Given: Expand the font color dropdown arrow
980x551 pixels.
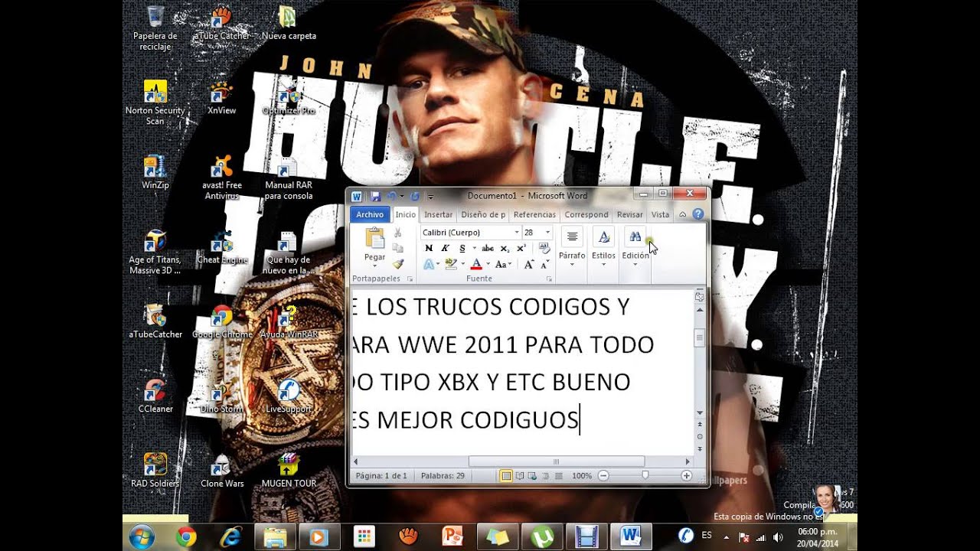Looking at the screenshot, I should click(488, 265).
